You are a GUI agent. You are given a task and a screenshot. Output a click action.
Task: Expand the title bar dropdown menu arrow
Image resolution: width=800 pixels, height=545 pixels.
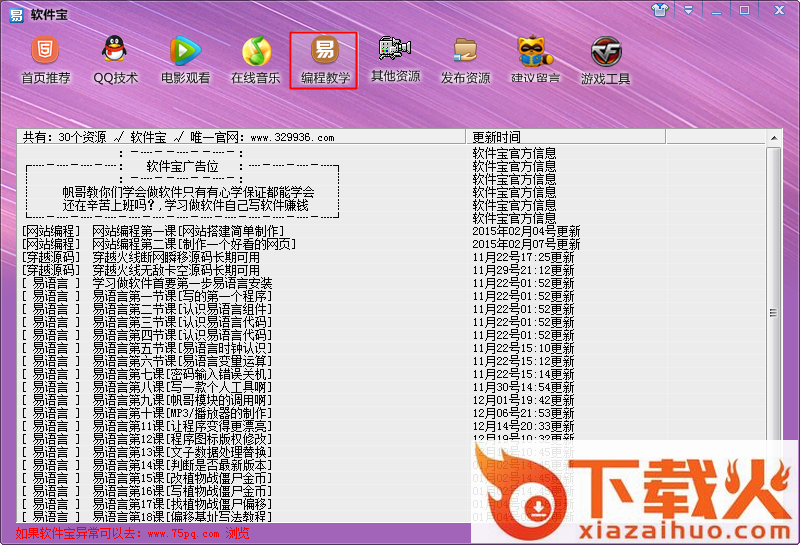[688, 10]
